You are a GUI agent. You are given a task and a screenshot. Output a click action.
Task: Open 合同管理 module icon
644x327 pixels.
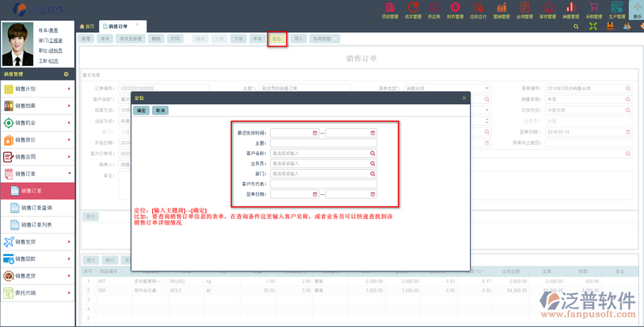[x=525, y=10]
